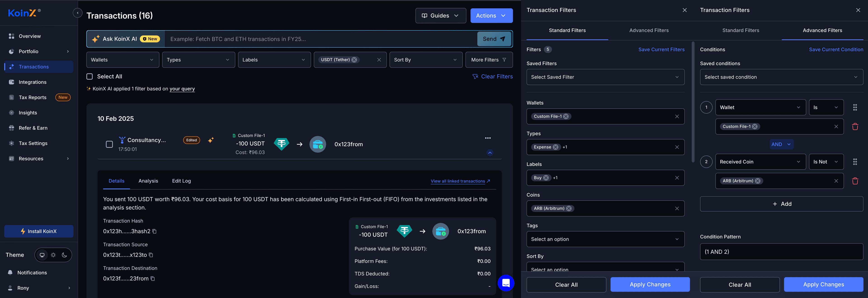
Task: Open the Sort By dropdown in toolbar
Action: [x=426, y=60]
